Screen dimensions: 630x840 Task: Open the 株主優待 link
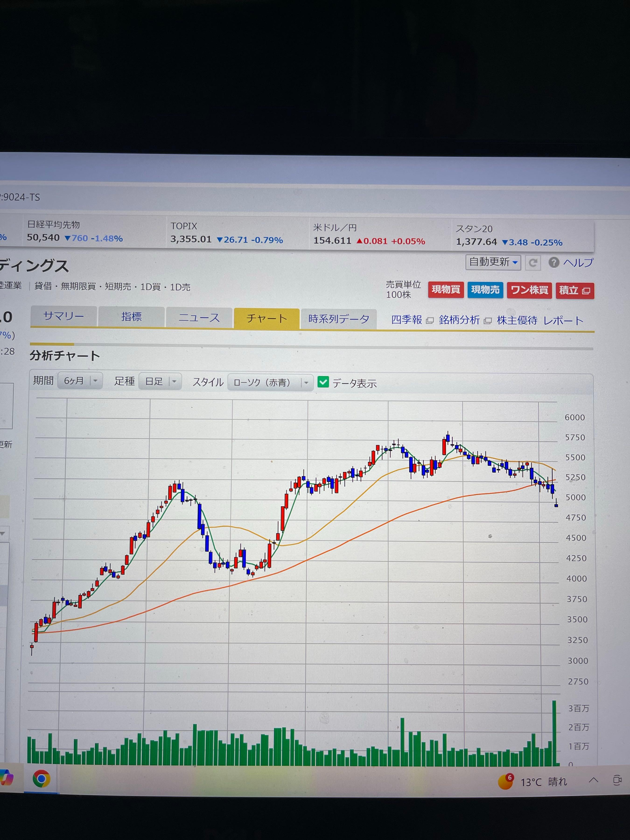click(517, 321)
